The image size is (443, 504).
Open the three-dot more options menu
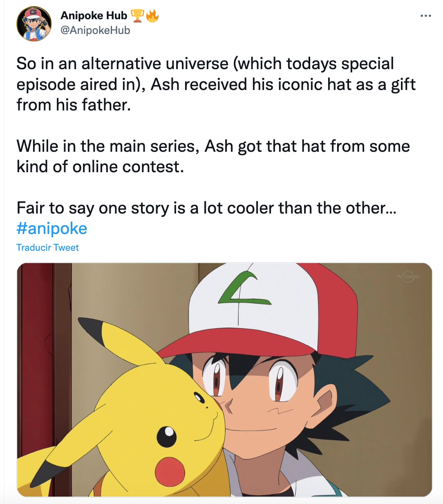point(425,16)
